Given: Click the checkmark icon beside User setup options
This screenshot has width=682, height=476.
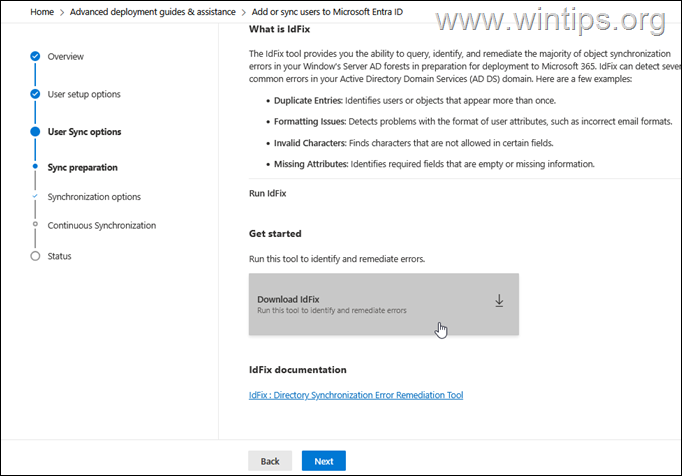Looking at the screenshot, I should pyautogui.click(x=35, y=94).
